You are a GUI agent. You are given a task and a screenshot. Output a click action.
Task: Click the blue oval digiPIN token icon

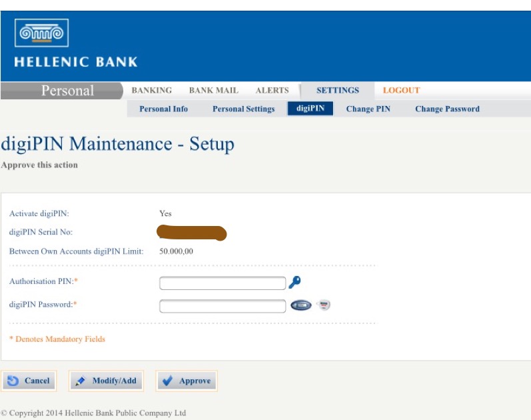(x=301, y=305)
